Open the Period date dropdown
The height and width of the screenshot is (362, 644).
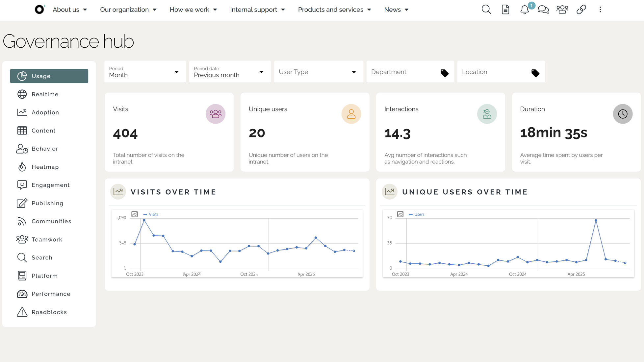(230, 72)
